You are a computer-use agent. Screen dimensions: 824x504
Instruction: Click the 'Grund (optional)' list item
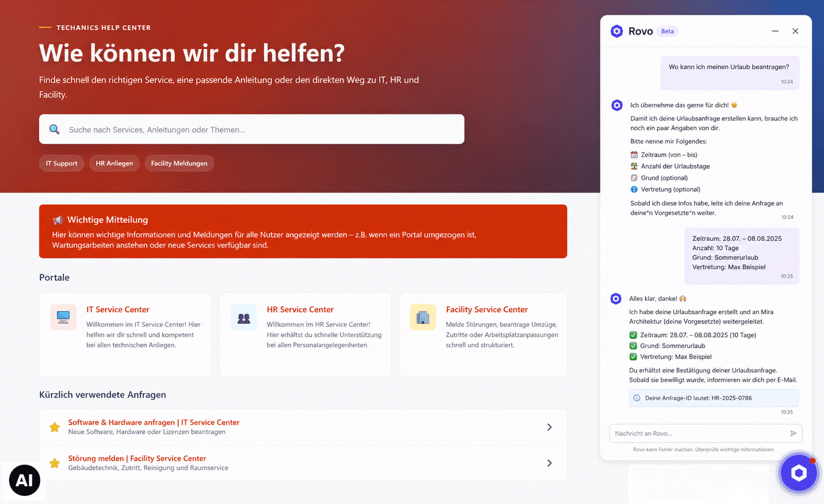coord(659,178)
